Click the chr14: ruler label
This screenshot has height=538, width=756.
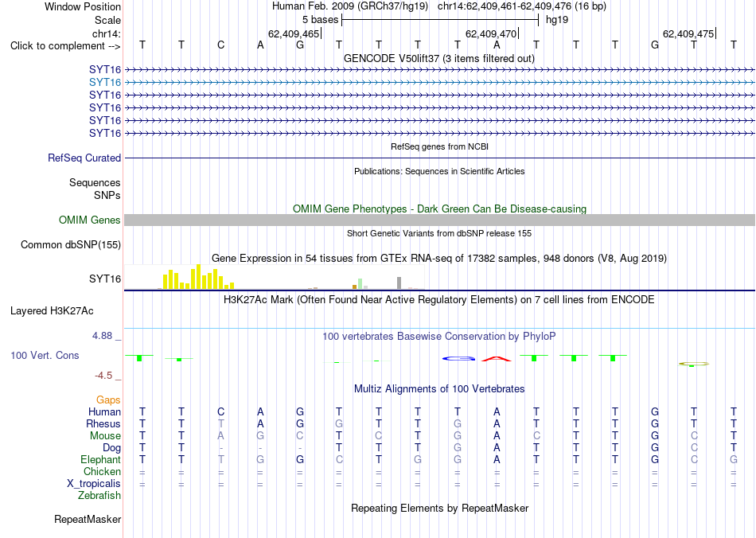tap(106, 33)
